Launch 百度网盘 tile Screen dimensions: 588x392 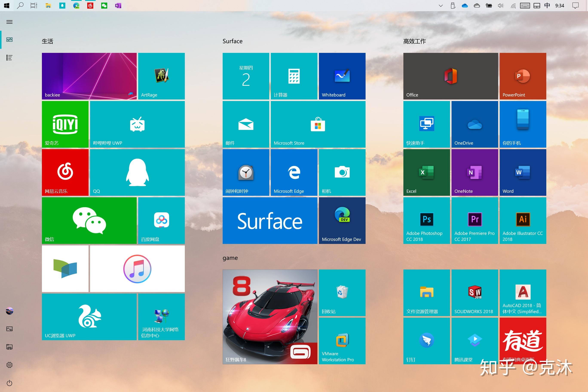point(161,220)
